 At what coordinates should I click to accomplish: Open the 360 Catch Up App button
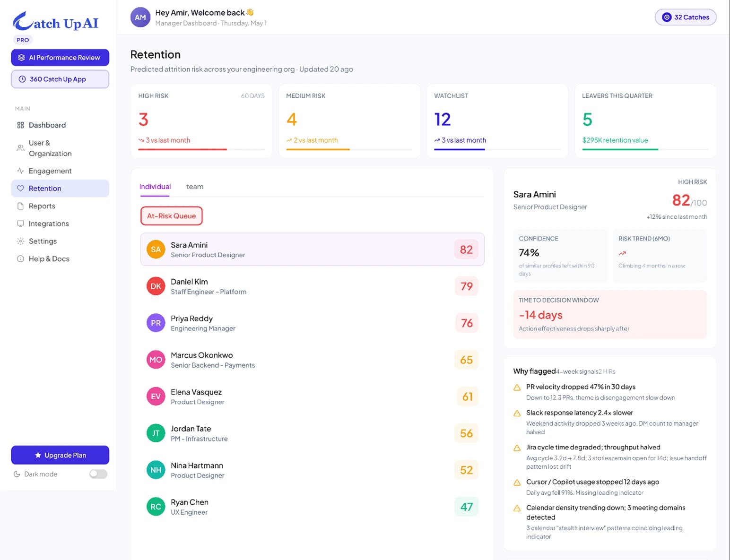coord(60,79)
